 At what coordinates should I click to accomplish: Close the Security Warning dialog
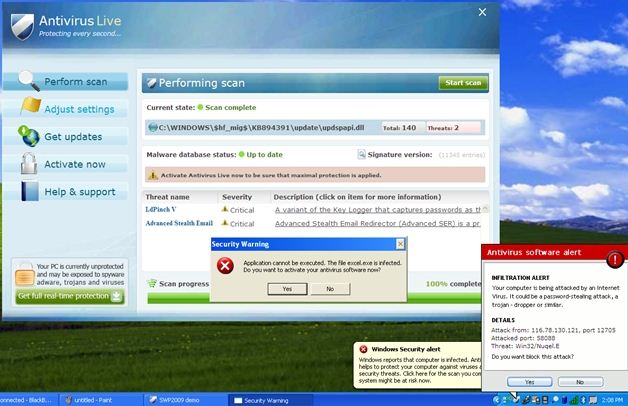400,244
